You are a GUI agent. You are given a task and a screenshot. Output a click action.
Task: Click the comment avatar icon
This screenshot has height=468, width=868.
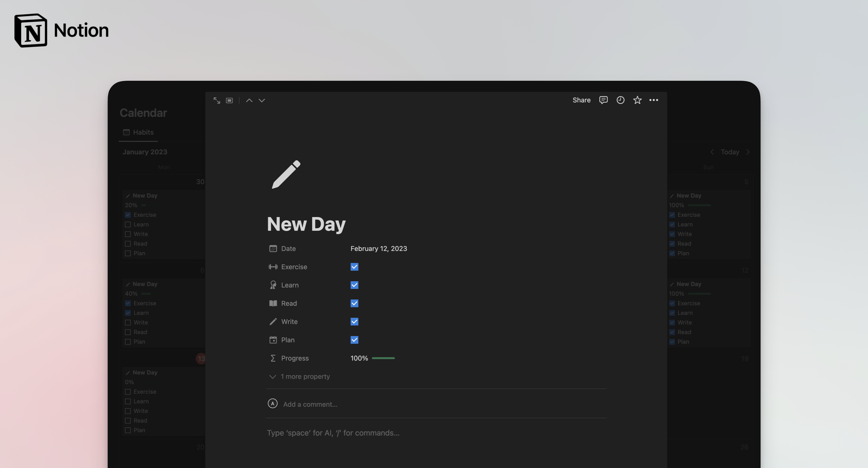(273, 403)
